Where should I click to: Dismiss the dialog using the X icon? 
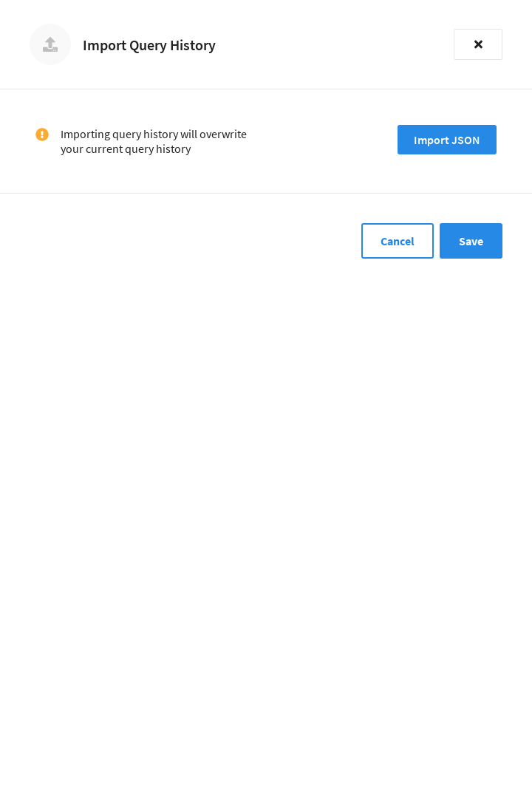(478, 44)
